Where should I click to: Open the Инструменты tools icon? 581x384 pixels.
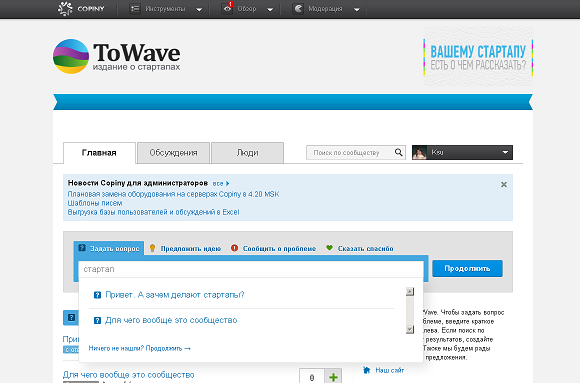[x=135, y=9]
